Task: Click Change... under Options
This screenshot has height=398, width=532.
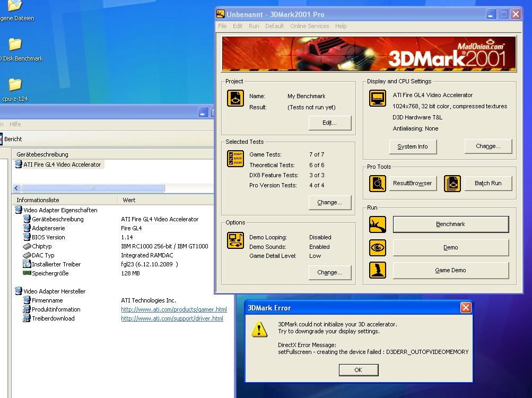Action: 330,272
